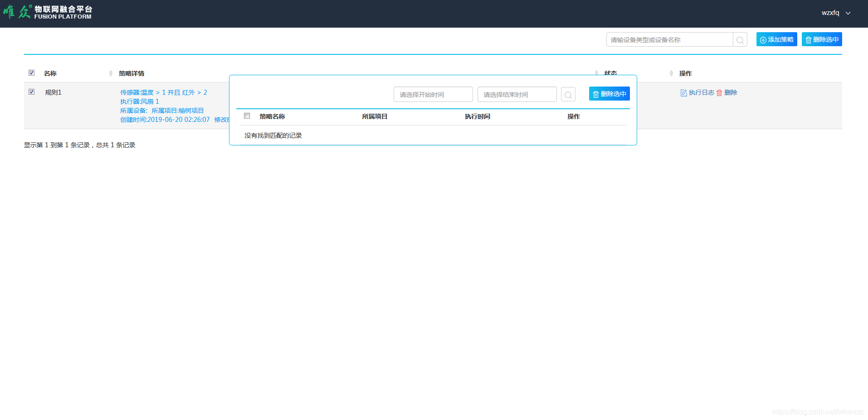This screenshot has width=868, height=420.
Task: Uncheck the 规则1 row checkbox
Action: click(32, 92)
